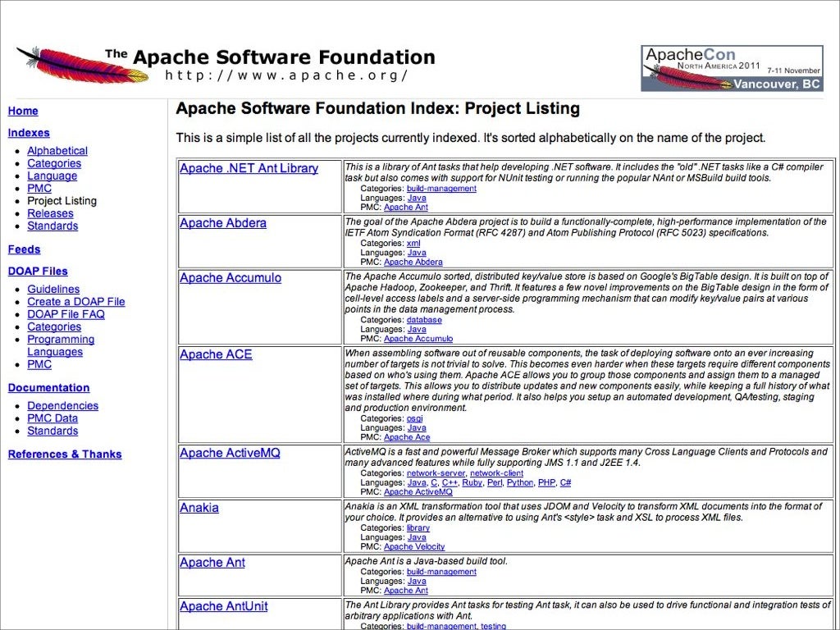Click Java language in Apache ACE row
Screen dimensions: 840x630
click(x=417, y=428)
